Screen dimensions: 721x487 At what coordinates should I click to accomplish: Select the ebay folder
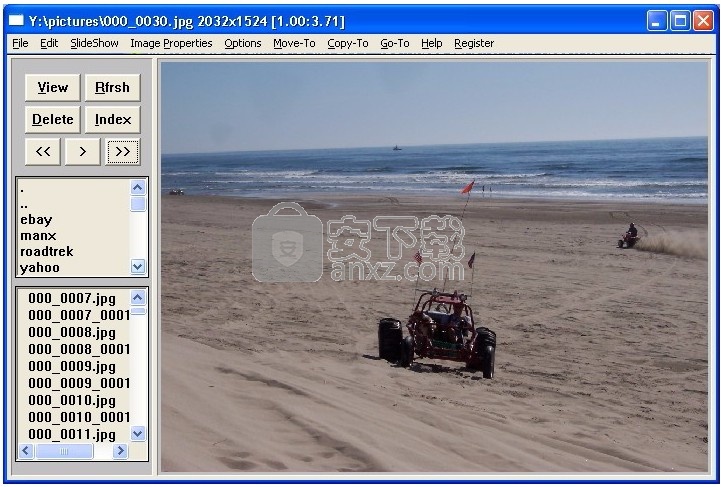(x=36, y=220)
